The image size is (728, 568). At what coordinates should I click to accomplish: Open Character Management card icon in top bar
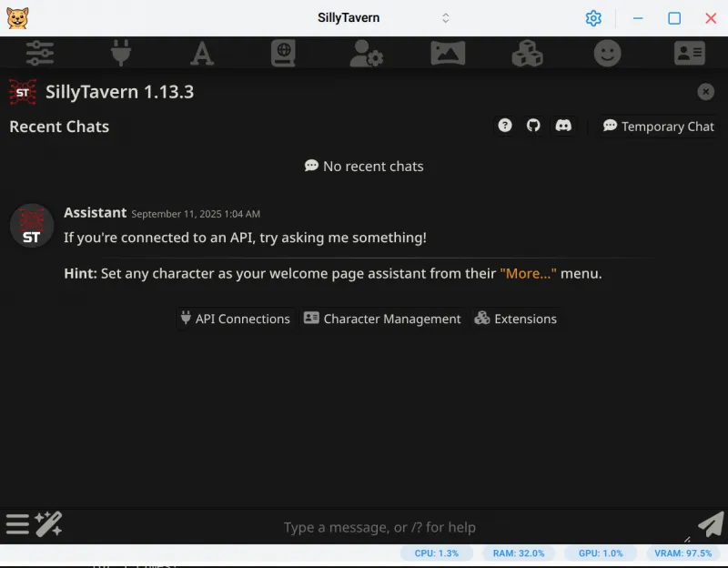689,54
